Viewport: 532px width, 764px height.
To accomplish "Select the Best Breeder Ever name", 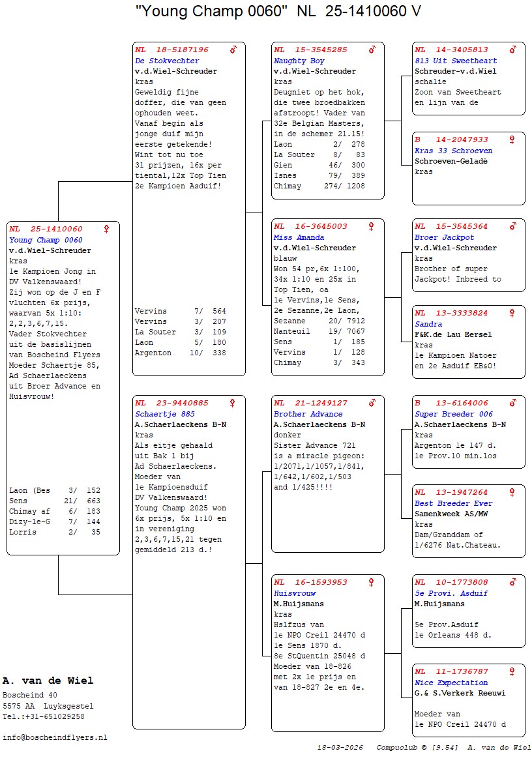I will (453, 503).
